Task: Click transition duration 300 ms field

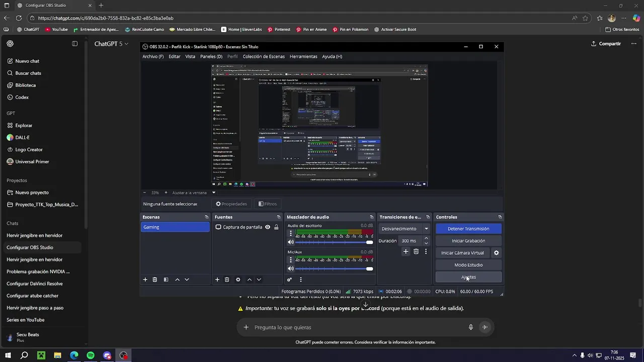Action: (411, 241)
